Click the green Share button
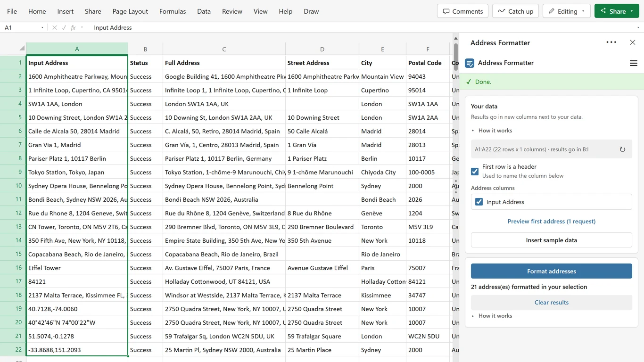Viewport: 644px width, 362px height. click(617, 11)
